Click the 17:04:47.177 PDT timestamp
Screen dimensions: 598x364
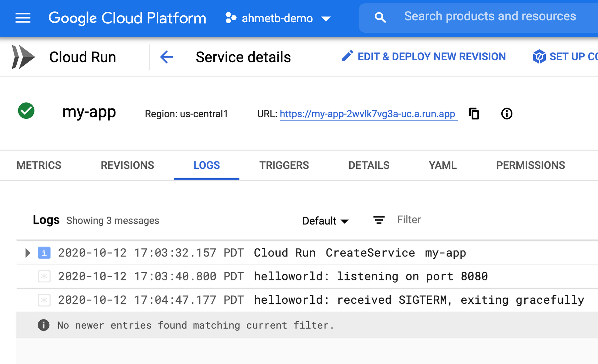pyautogui.click(x=151, y=300)
